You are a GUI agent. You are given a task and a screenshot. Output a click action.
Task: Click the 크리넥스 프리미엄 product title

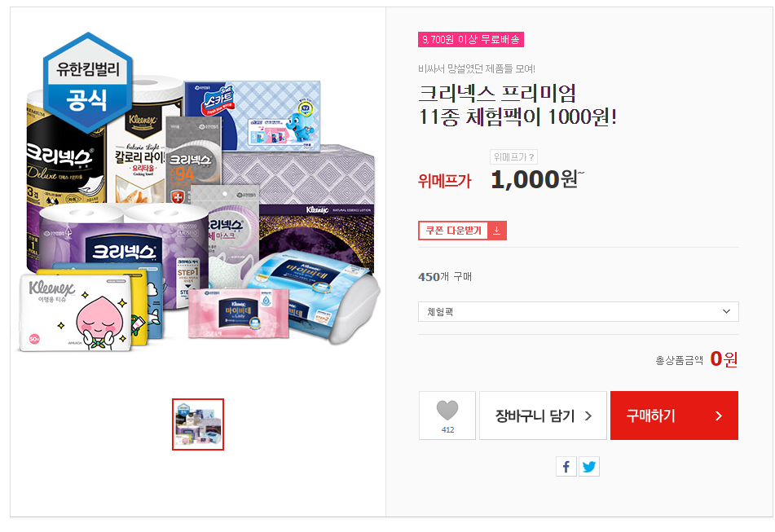click(517, 105)
